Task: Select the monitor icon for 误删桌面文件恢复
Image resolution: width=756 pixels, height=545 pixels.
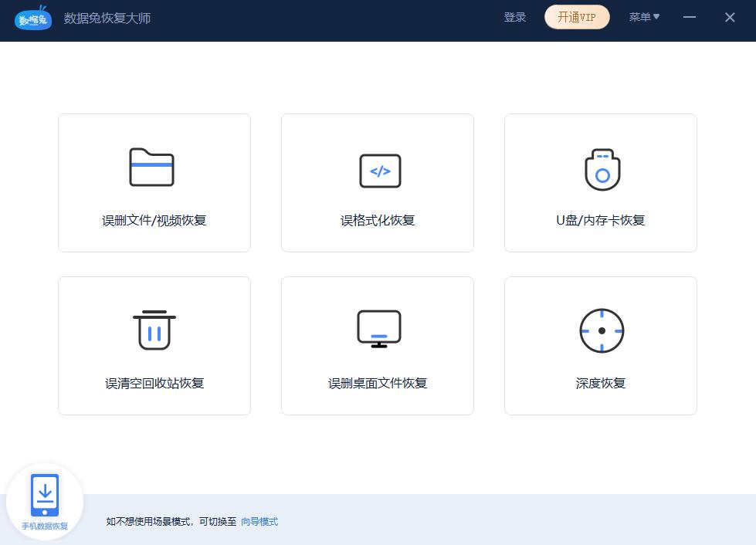Action: [x=377, y=329]
